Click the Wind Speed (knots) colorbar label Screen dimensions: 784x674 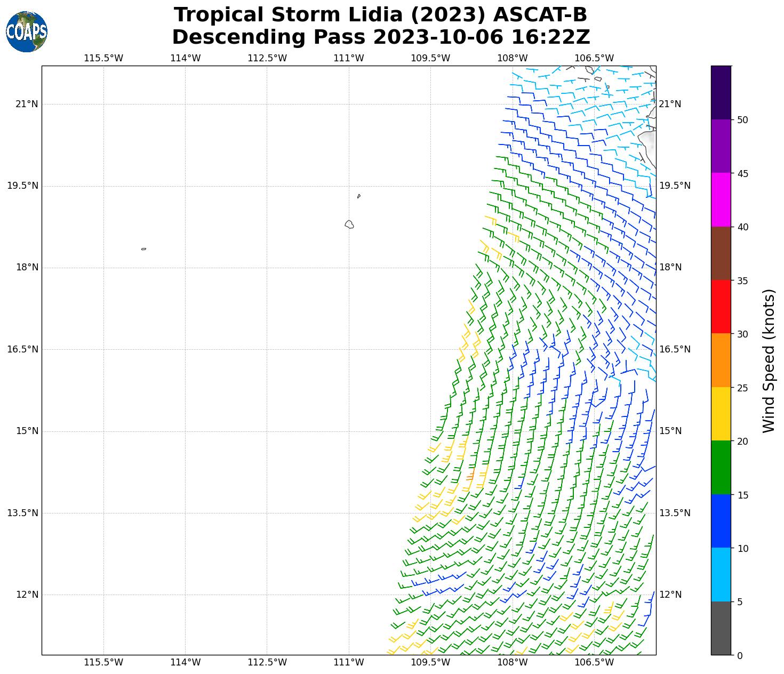768,360
